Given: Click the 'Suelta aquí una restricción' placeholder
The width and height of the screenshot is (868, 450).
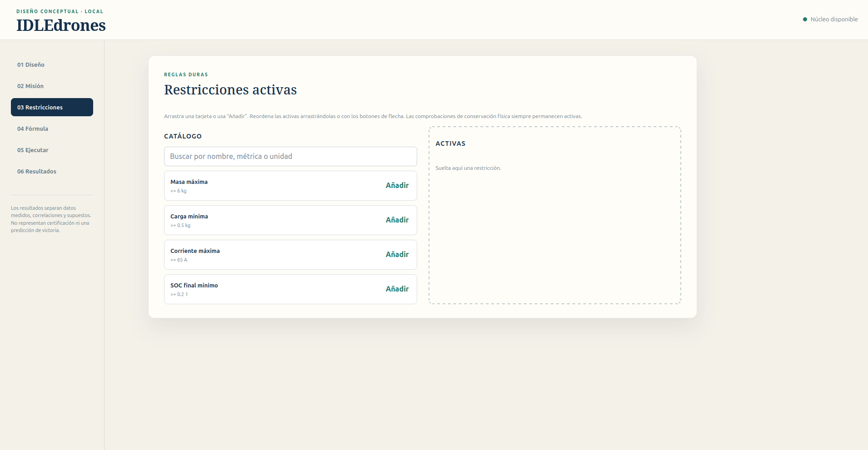Looking at the screenshot, I should point(468,168).
